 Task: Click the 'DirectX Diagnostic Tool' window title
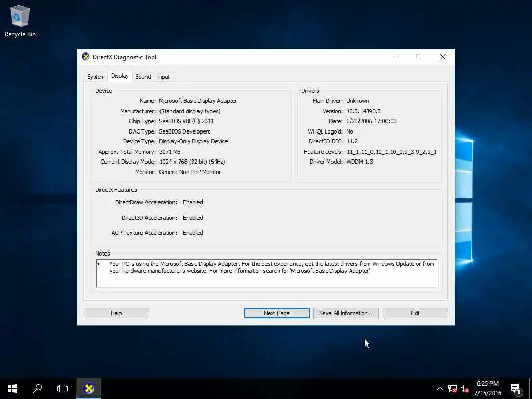click(x=124, y=57)
